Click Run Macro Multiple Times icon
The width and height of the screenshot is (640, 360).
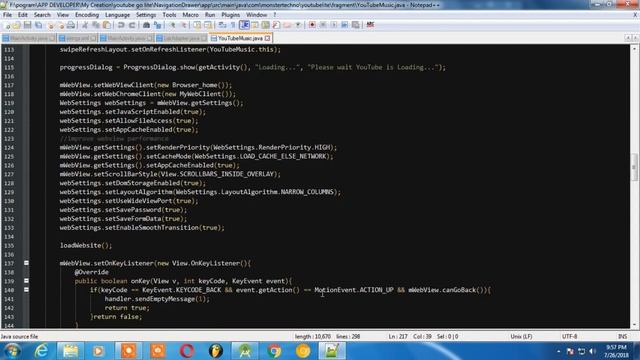[344, 25]
